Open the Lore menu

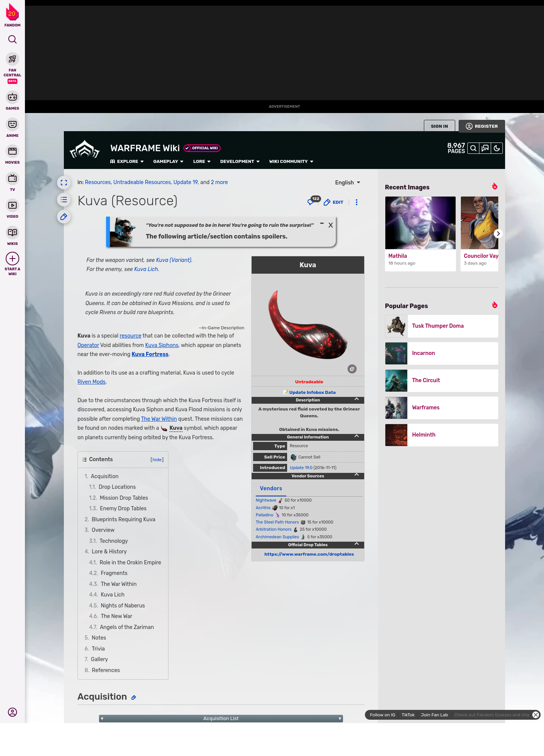202,161
